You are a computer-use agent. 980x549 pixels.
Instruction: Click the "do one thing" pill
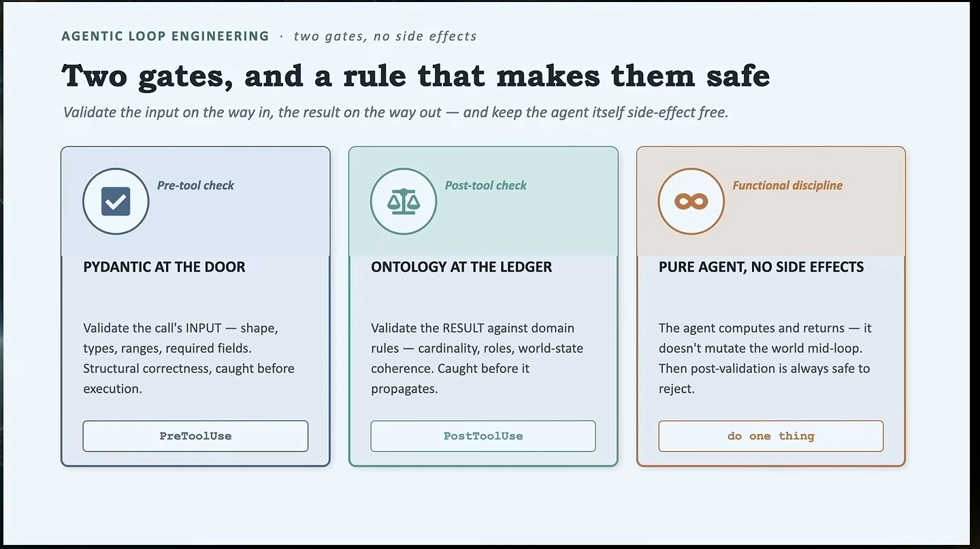click(x=771, y=436)
